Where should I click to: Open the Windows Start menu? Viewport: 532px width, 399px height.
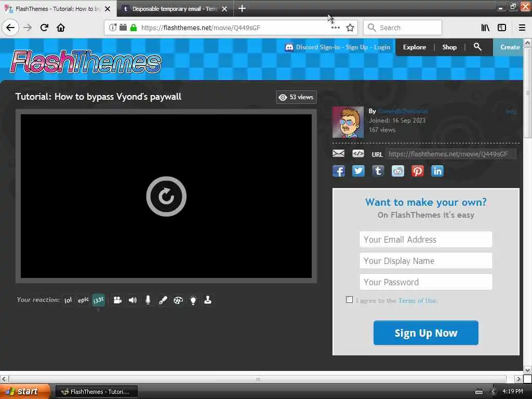tap(25, 392)
